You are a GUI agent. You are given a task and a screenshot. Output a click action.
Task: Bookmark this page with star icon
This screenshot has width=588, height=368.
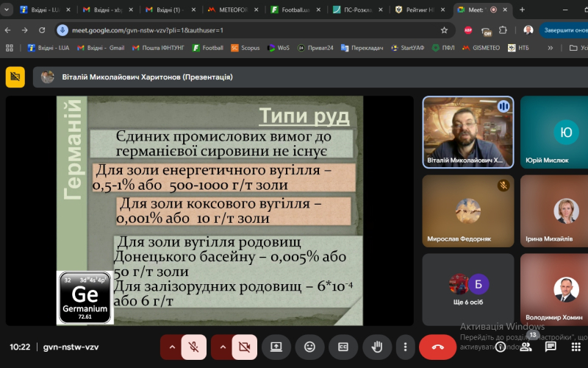coord(444,30)
